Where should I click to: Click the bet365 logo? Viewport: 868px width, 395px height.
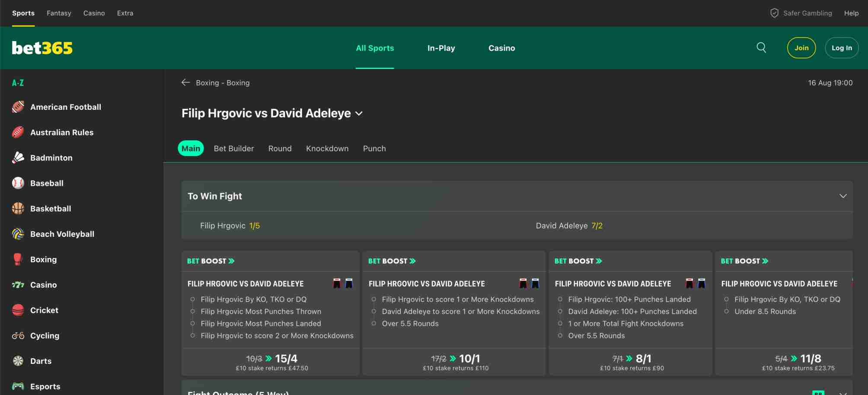coord(42,48)
